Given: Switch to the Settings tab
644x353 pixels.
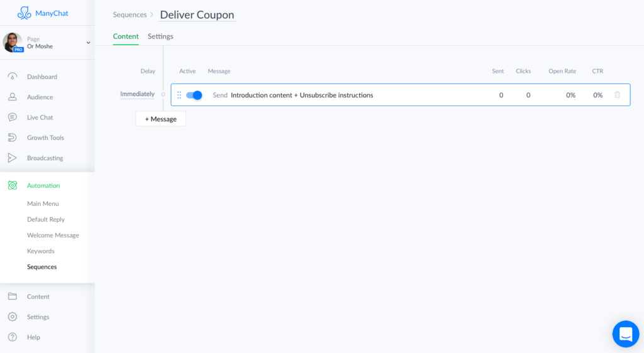Looking at the screenshot, I should (x=160, y=36).
